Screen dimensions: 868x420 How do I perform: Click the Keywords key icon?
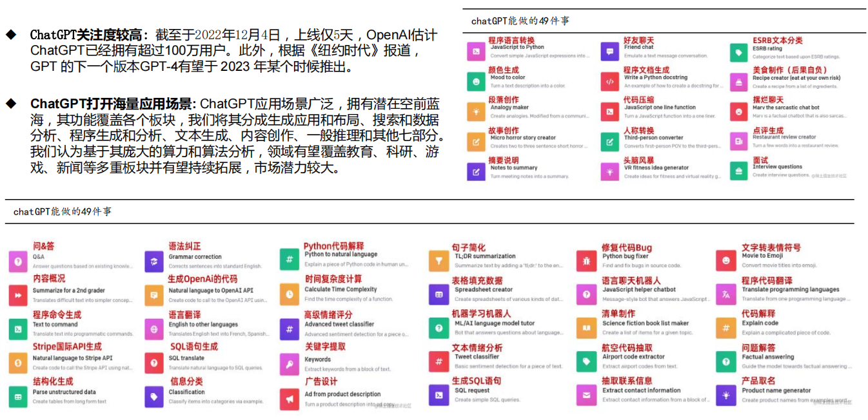(290, 364)
